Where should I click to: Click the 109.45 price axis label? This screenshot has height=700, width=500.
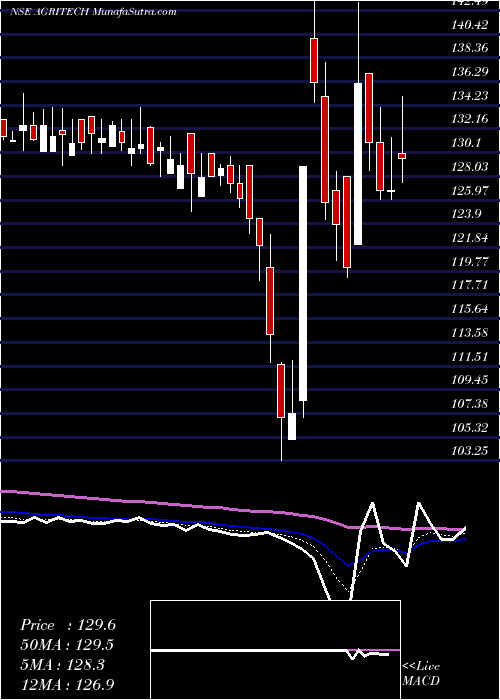click(x=470, y=380)
